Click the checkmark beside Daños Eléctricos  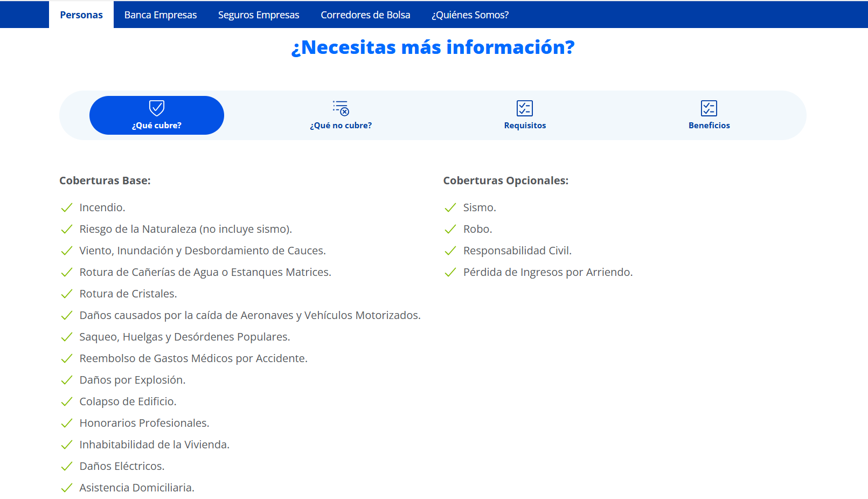click(x=67, y=467)
